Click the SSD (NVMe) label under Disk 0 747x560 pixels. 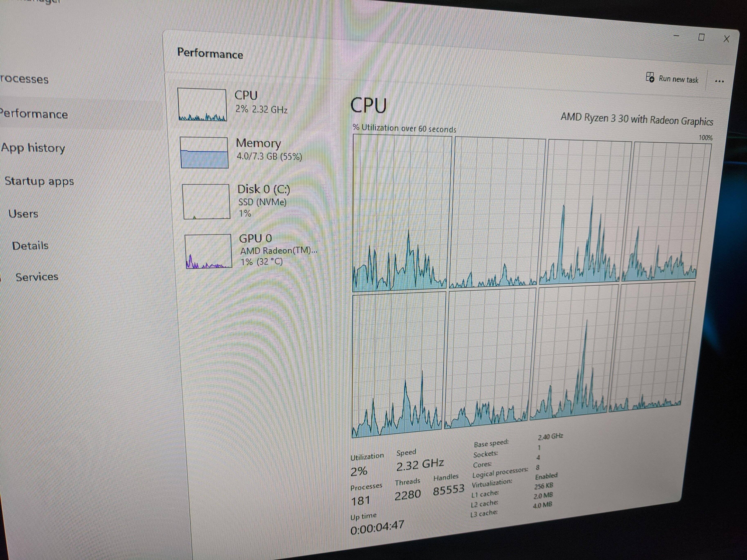point(262,202)
